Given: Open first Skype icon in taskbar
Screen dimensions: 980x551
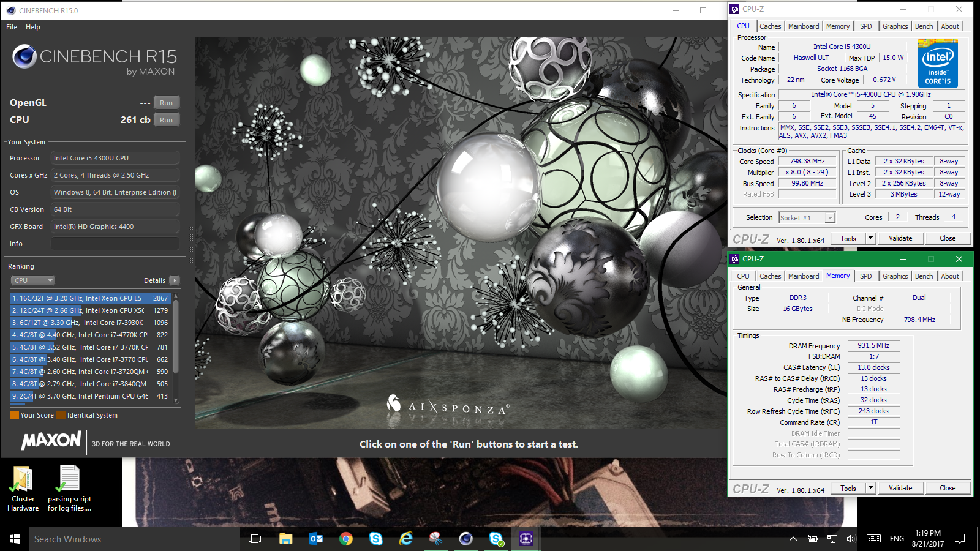Looking at the screenshot, I should (376, 539).
